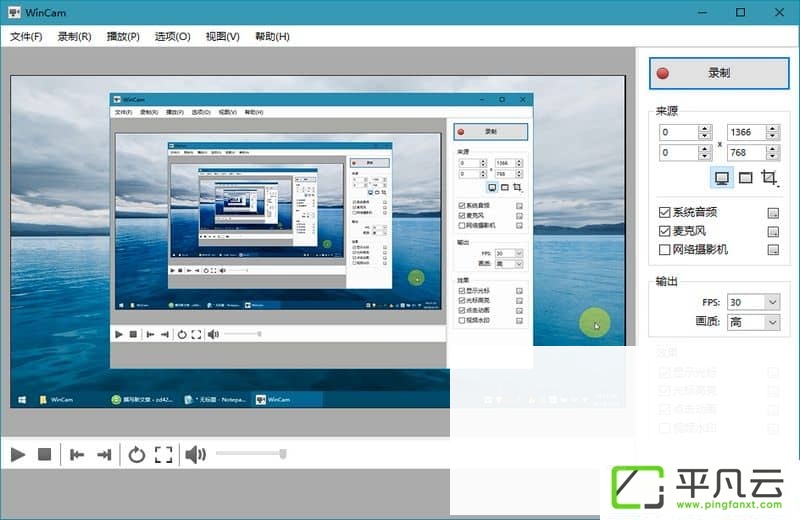Uncheck the 麦克风 checkbox
This screenshot has width=800, height=520.
click(x=664, y=231)
